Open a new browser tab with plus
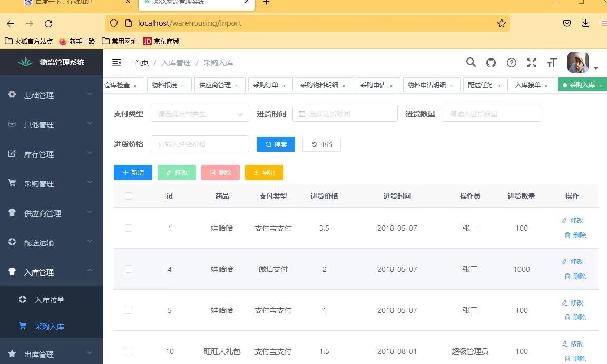This screenshot has height=364, width=607. (x=266, y=2)
